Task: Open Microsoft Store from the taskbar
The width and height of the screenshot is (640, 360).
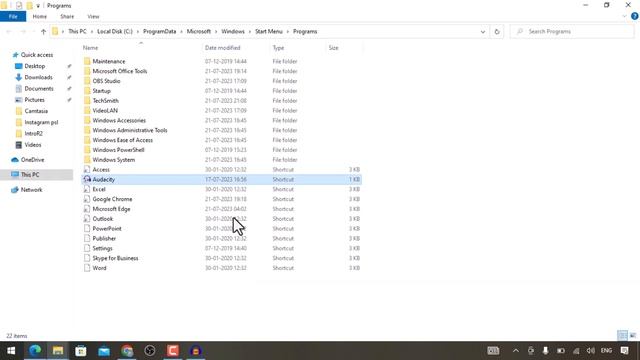Action: coord(81,351)
